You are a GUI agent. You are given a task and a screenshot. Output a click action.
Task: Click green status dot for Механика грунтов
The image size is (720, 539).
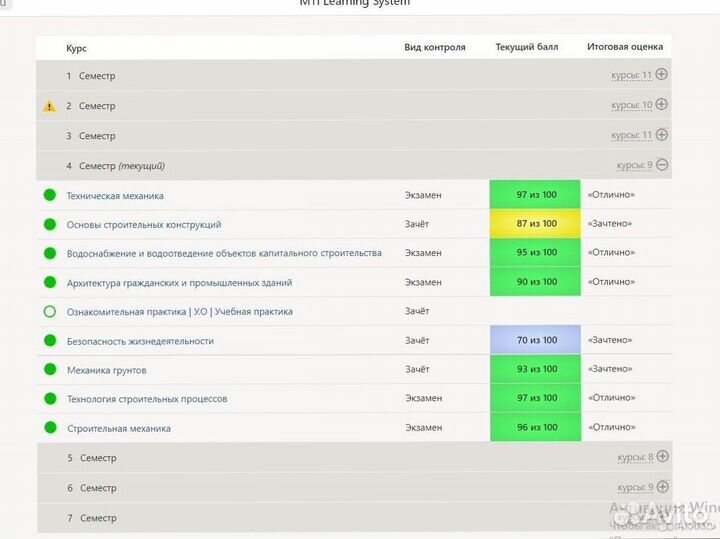pos(49,370)
